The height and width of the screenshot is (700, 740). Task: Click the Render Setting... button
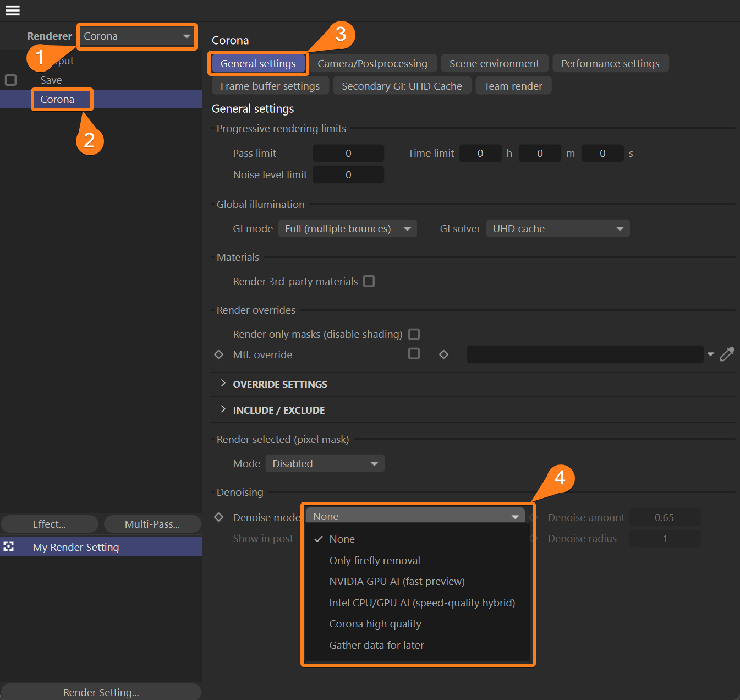click(x=101, y=692)
